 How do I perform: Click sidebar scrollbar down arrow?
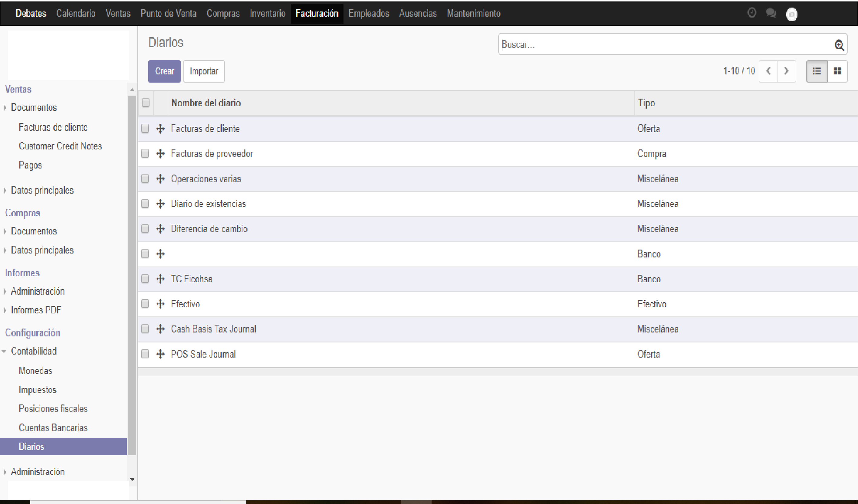point(132,480)
